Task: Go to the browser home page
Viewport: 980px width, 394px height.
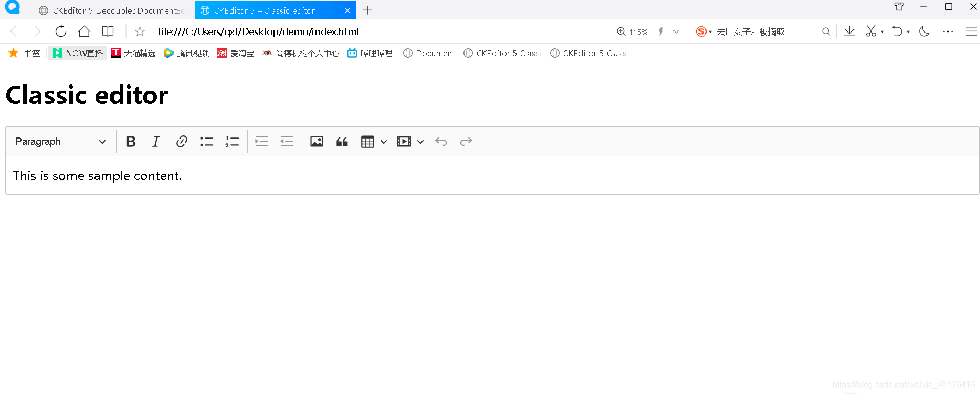Action: point(84,31)
